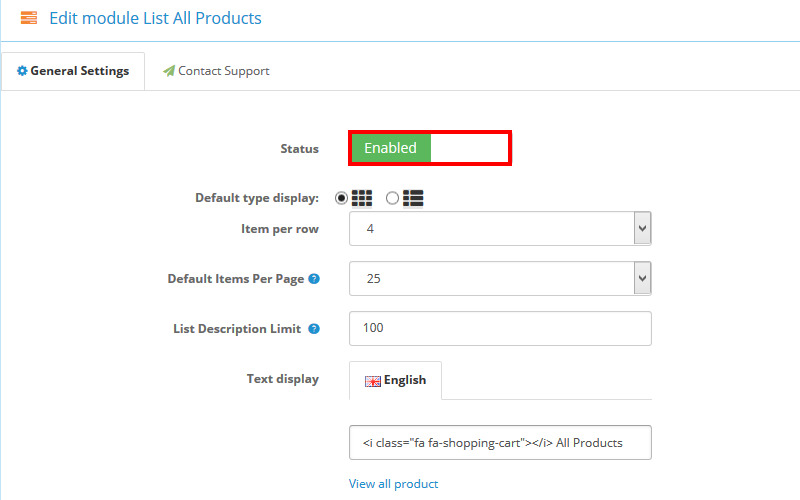
Task: Expand the Default Items Per Page dropdown
Action: click(500, 279)
